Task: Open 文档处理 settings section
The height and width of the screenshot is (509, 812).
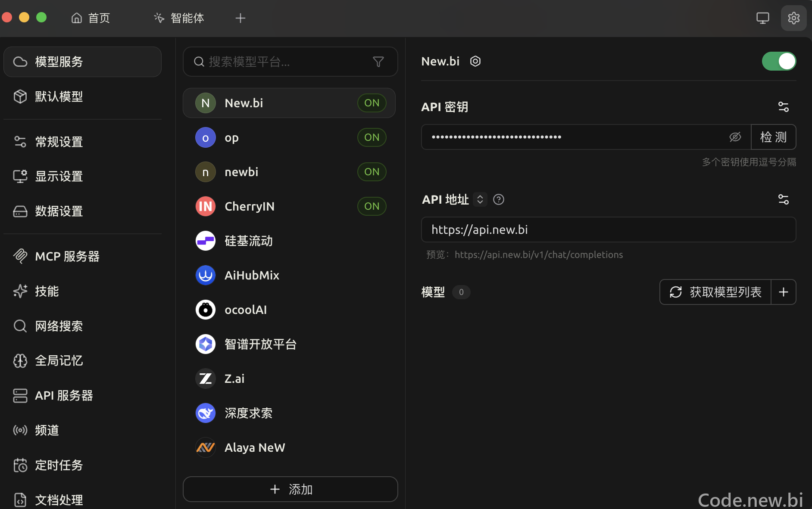Action: tap(82, 500)
